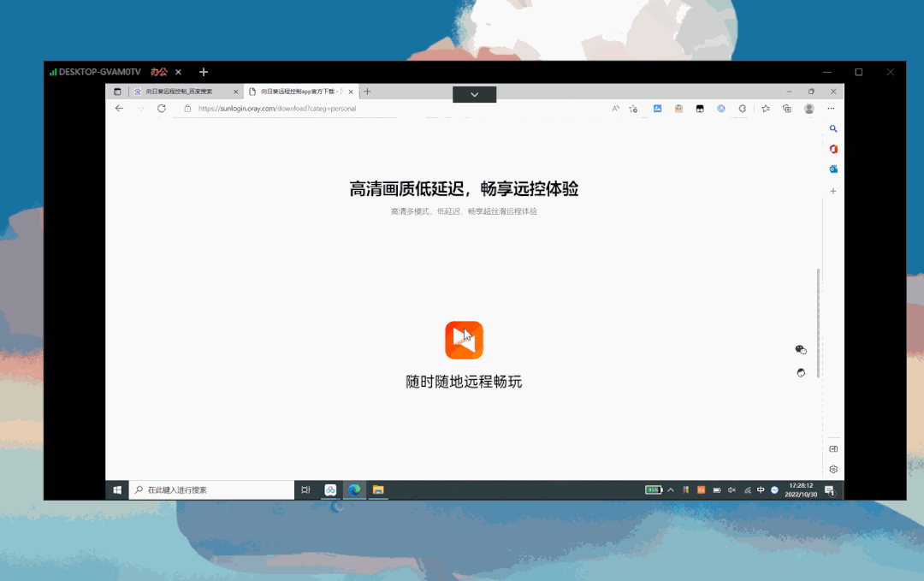The width and height of the screenshot is (924, 581).
Task: Click the blue picture extension icon
Action: coord(658,109)
